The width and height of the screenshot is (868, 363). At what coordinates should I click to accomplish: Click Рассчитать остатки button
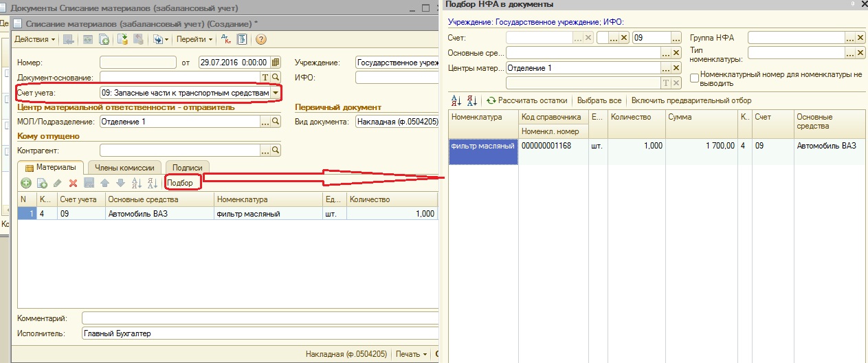(527, 100)
